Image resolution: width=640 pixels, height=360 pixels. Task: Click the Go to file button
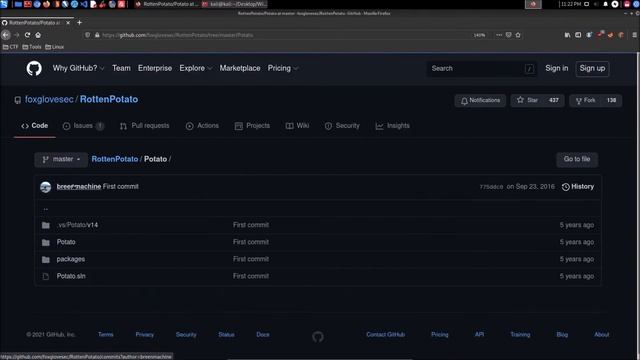(577, 159)
